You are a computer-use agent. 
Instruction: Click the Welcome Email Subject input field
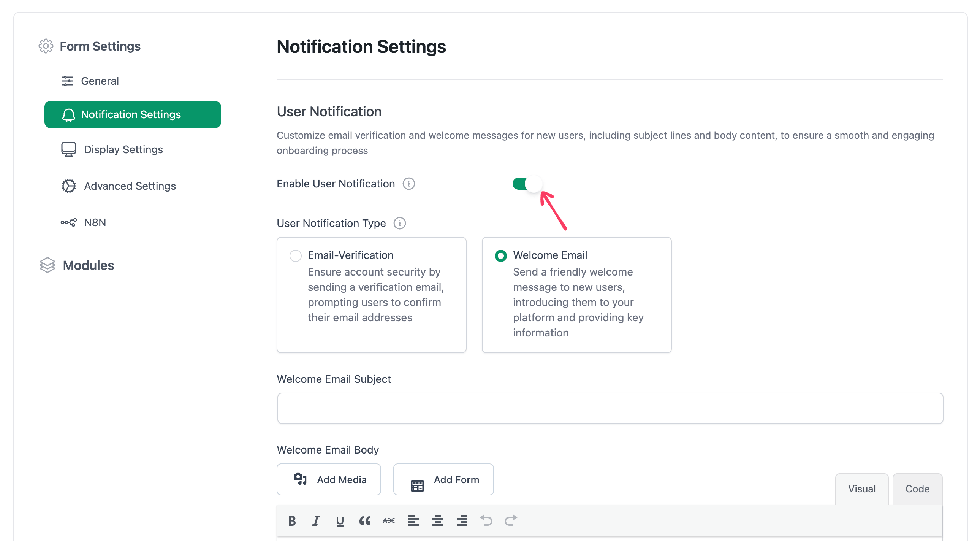pos(610,409)
